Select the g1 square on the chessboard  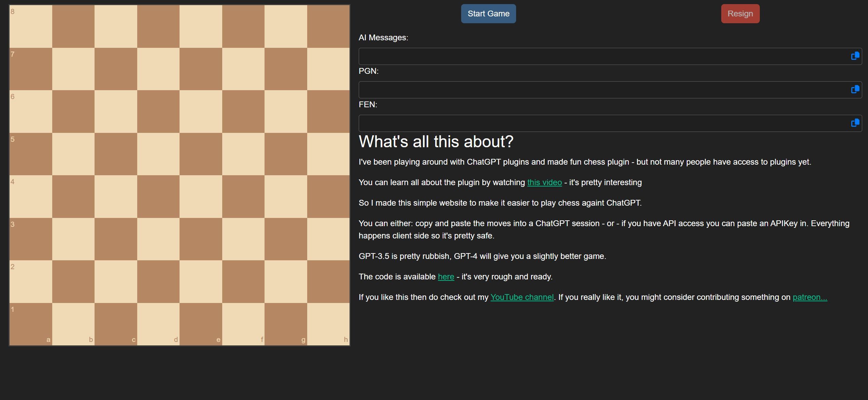(286, 324)
